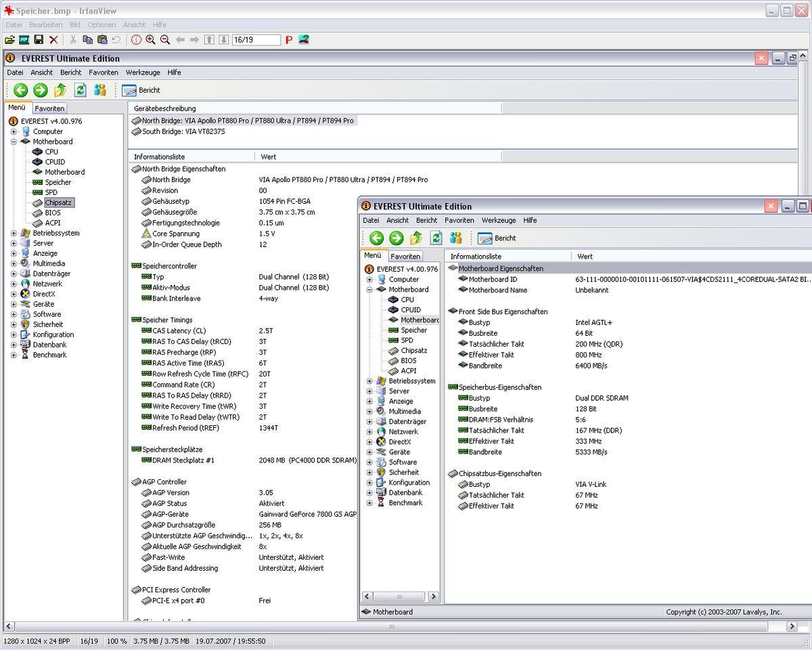Start the IrfanView slideshow tool
The width and height of the screenshot is (812, 650).
coord(24,40)
